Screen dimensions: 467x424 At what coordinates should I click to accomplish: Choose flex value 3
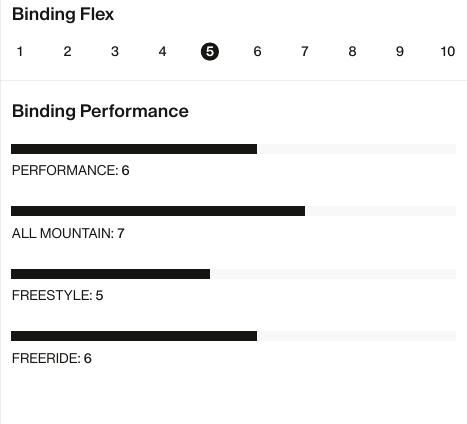pyautogui.click(x=115, y=52)
